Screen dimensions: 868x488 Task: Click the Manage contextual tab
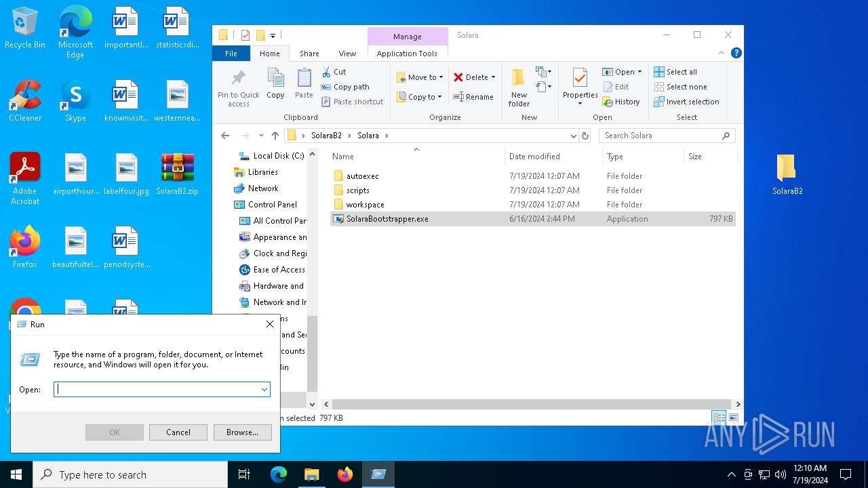click(x=408, y=37)
